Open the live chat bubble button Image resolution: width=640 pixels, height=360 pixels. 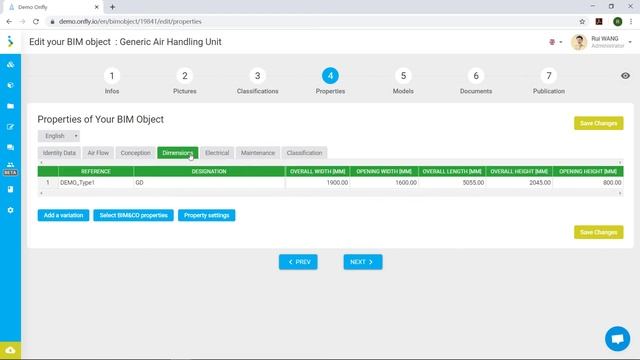click(x=618, y=338)
